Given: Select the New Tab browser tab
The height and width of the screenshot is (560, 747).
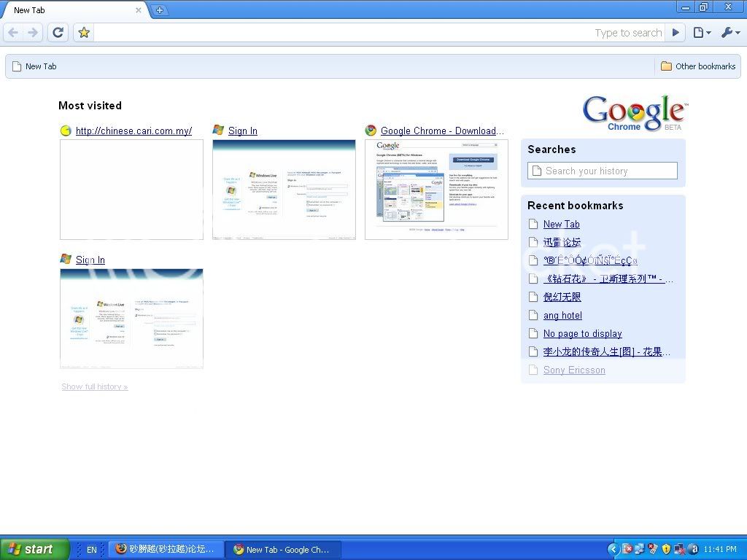Looking at the screenshot, I should (73, 10).
